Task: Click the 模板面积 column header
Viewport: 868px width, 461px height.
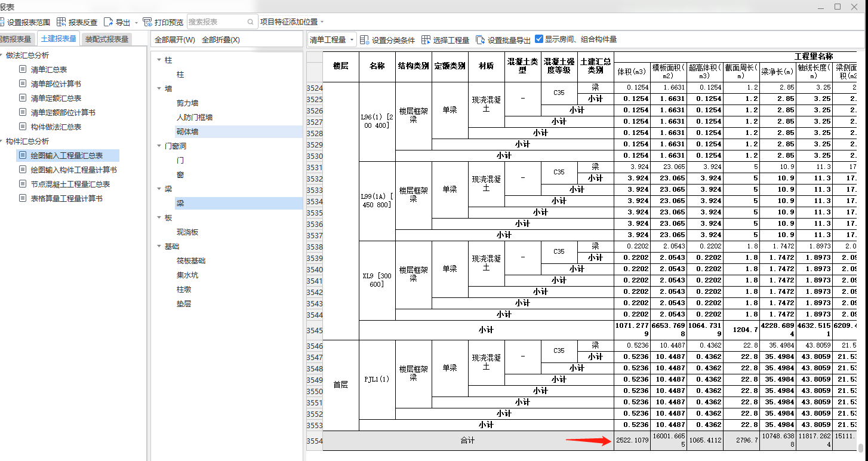Action: coord(668,71)
